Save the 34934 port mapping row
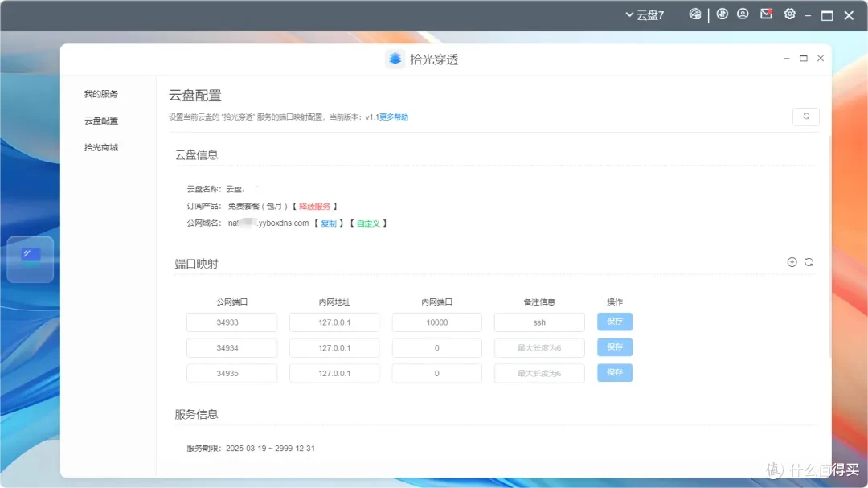The image size is (868, 488). (x=615, y=347)
